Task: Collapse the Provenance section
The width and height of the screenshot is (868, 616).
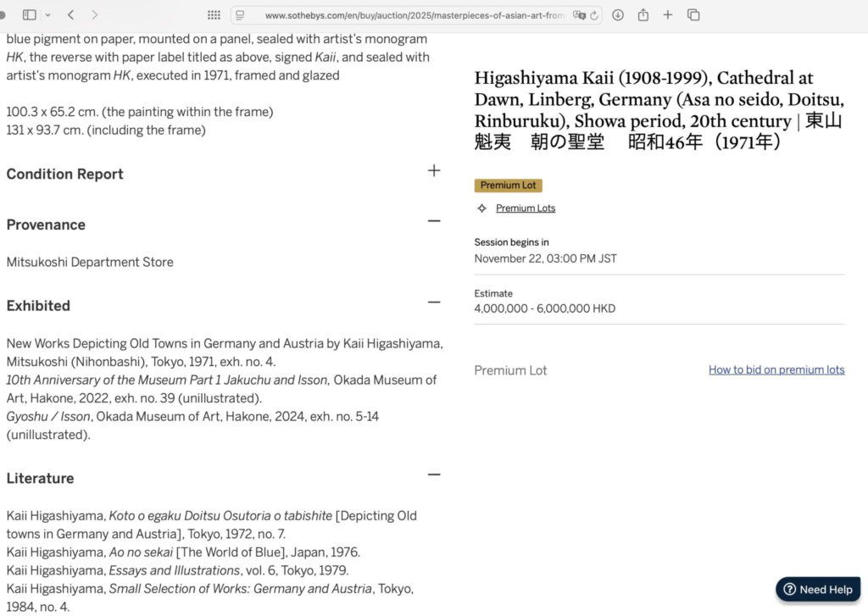Action: (434, 221)
